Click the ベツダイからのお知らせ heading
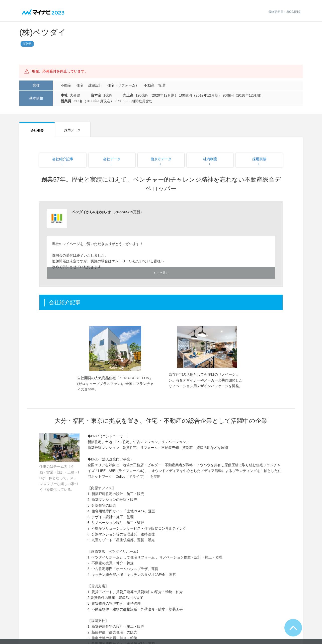 pyautogui.click(x=91, y=212)
